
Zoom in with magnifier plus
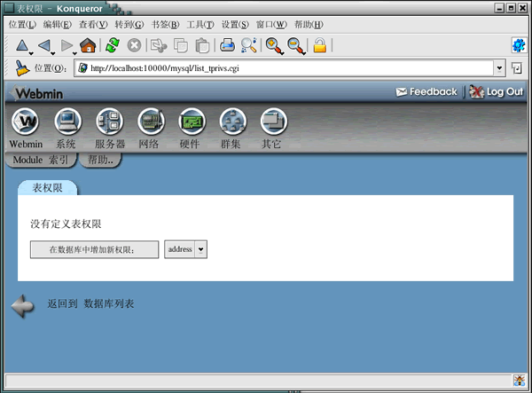click(x=273, y=45)
